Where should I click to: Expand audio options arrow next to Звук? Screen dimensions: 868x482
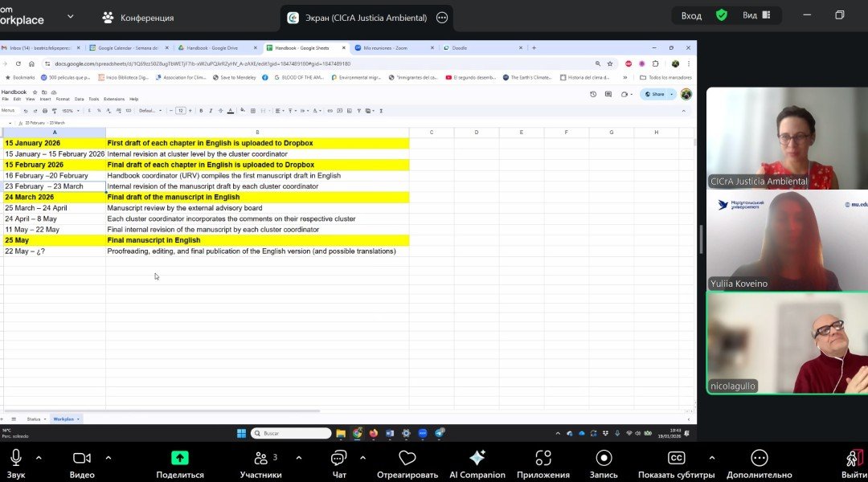39,457
